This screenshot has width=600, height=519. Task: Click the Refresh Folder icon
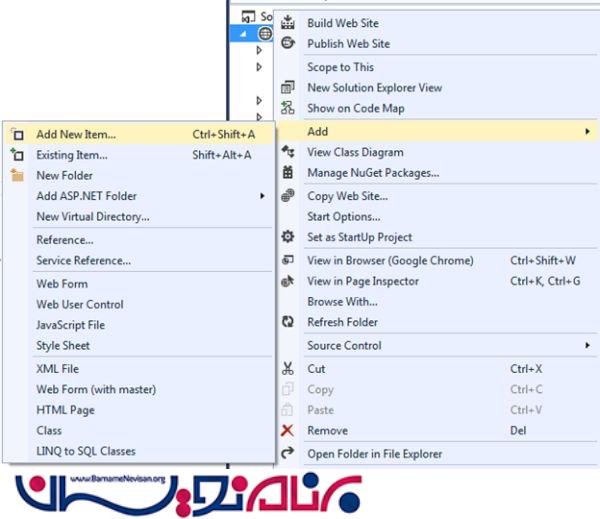pyautogui.click(x=289, y=322)
